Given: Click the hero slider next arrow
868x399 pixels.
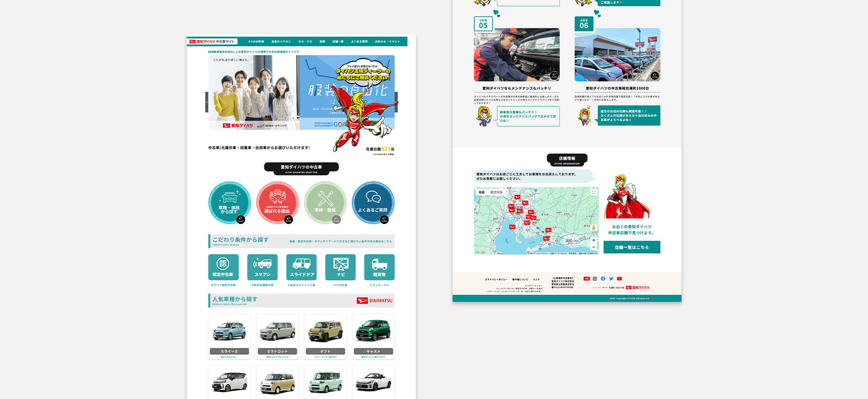Looking at the screenshot, I should (396, 102).
